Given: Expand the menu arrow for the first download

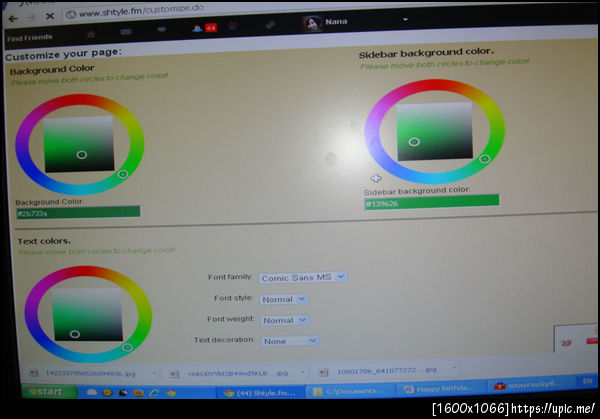Looking at the screenshot, I should [154, 372].
